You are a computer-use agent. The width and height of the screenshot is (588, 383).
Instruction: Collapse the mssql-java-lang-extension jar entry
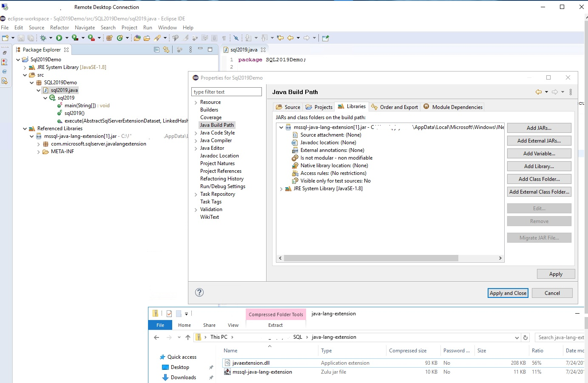coord(281,127)
